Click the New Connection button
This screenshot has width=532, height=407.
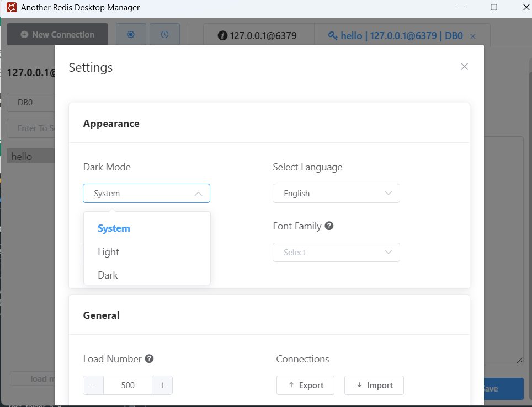57,34
